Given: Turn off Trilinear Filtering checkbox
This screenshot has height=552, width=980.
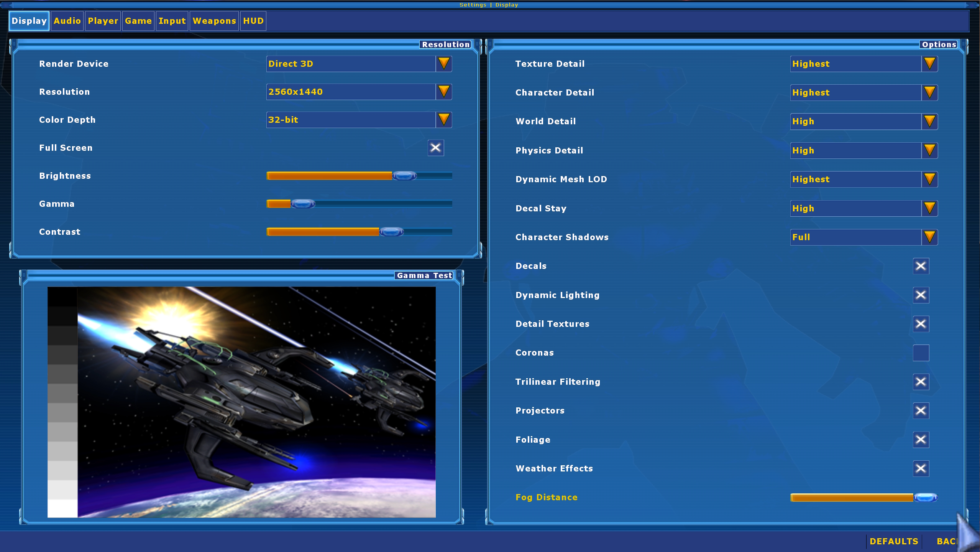Looking at the screenshot, I should (921, 382).
